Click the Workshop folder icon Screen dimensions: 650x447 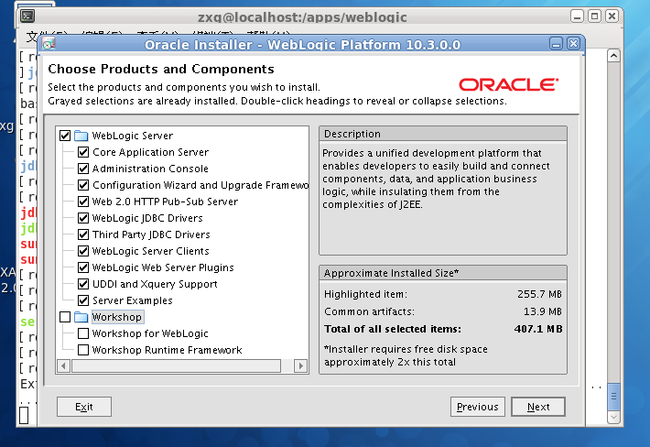click(x=81, y=317)
